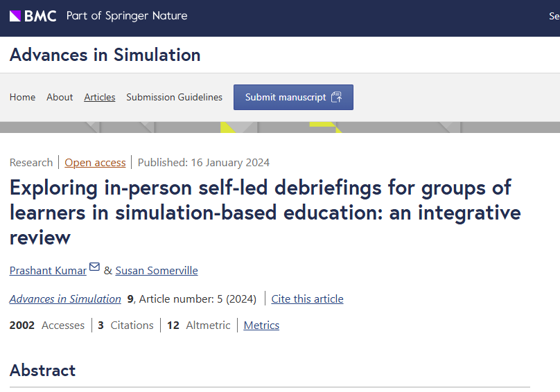The height and width of the screenshot is (392, 560).
Task: Click the Article number: 5 (2024) text
Action: [x=198, y=299]
